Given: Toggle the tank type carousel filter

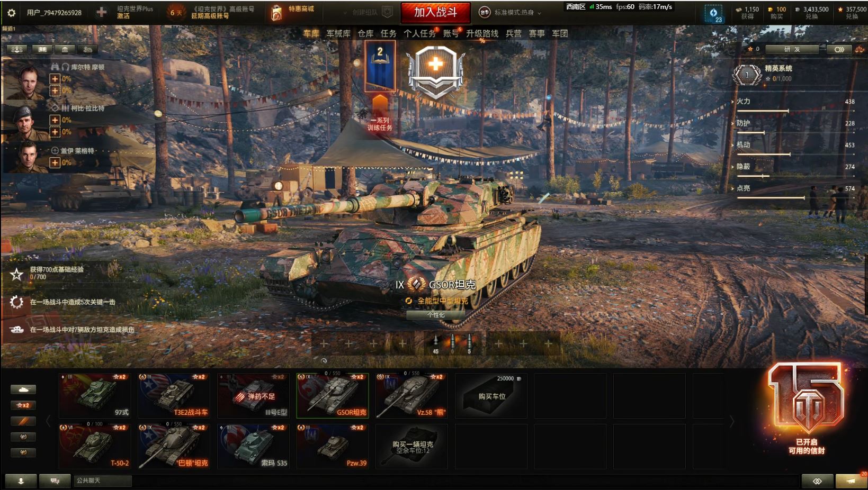Looking at the screenshot, I should click(x=23, y=389).
